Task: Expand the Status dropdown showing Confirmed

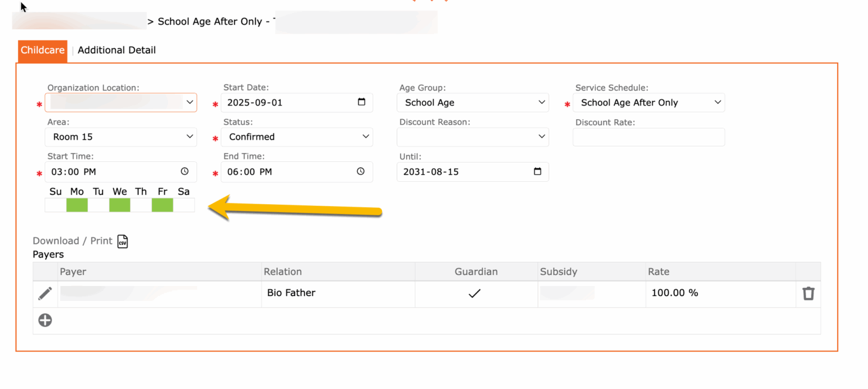Action: pos(297,137)
